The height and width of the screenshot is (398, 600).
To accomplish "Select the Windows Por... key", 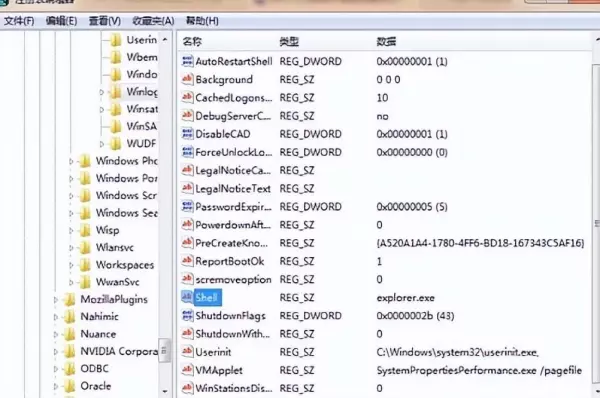I will (126, 178).
